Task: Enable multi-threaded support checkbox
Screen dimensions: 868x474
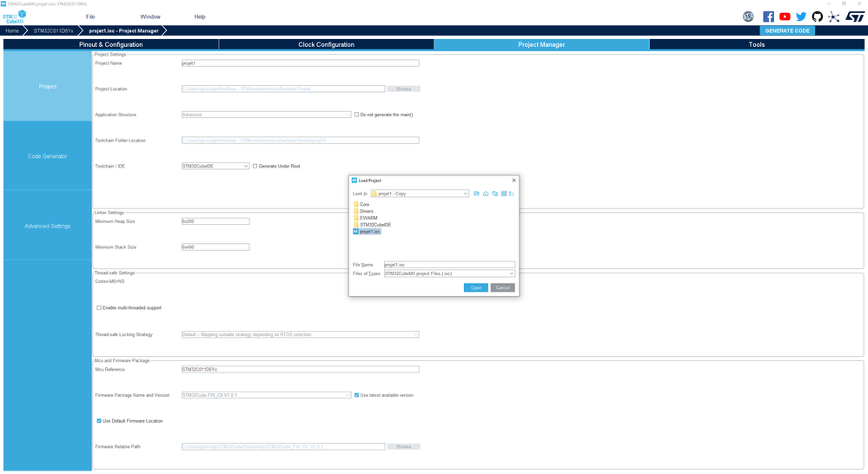Action: tap(99, 307)
